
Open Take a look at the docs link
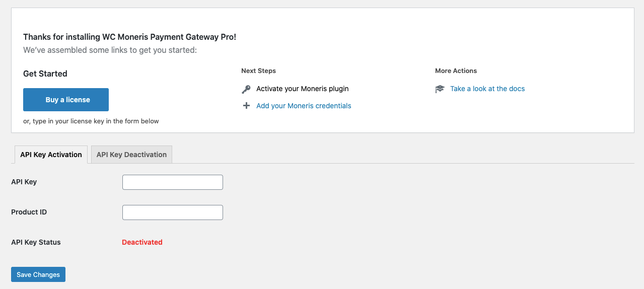click(x=487, y=89)
